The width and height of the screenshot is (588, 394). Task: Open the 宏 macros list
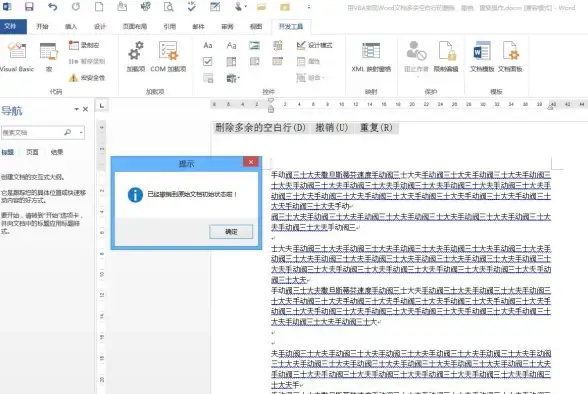[49, 57]
